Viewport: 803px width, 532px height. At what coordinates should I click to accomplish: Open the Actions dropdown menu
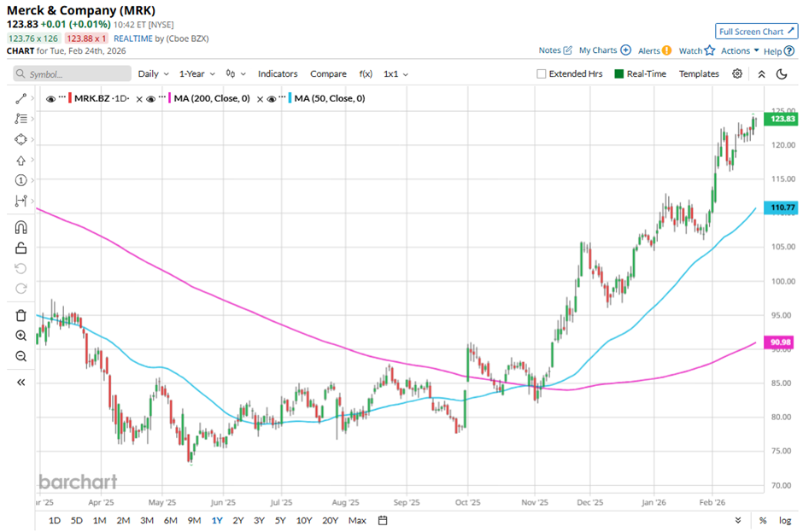pyautogui.click(x=739, y=51)
